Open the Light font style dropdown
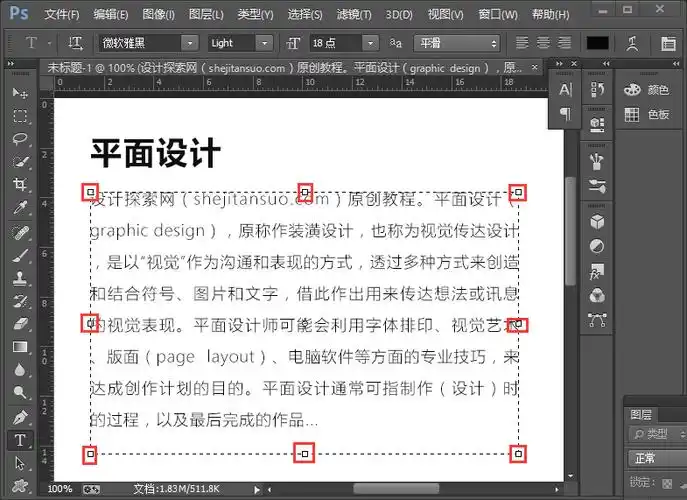The width and height of the screenshot is (687, 500). coord(265,43)
